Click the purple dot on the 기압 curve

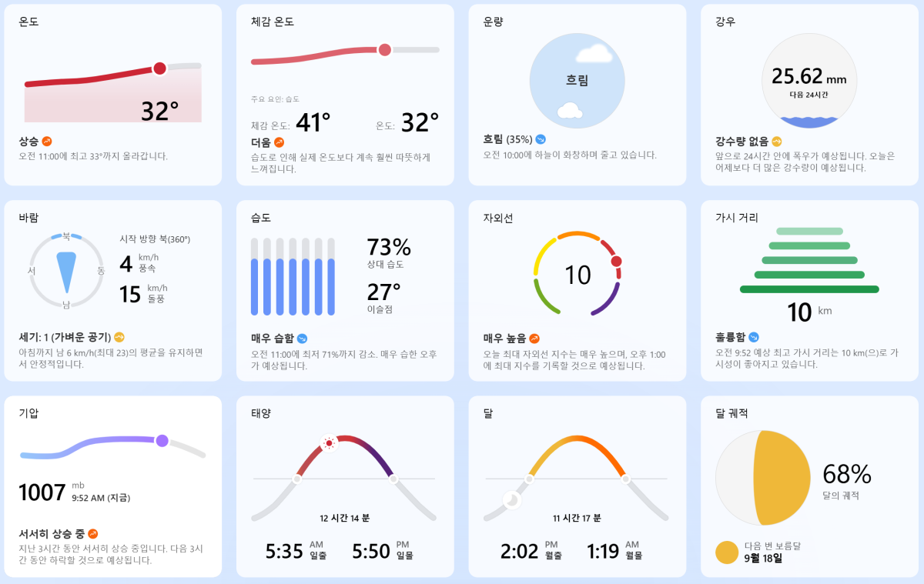coord(162,441)
